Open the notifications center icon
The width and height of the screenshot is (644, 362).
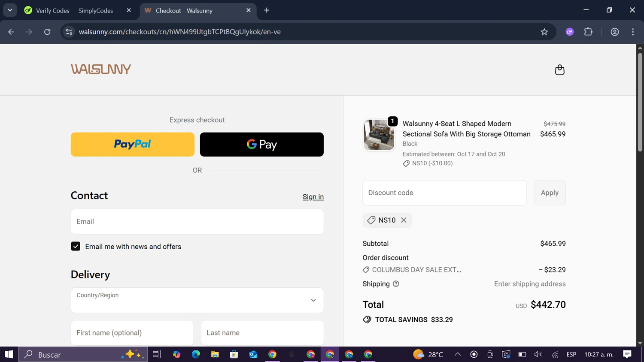627,354
